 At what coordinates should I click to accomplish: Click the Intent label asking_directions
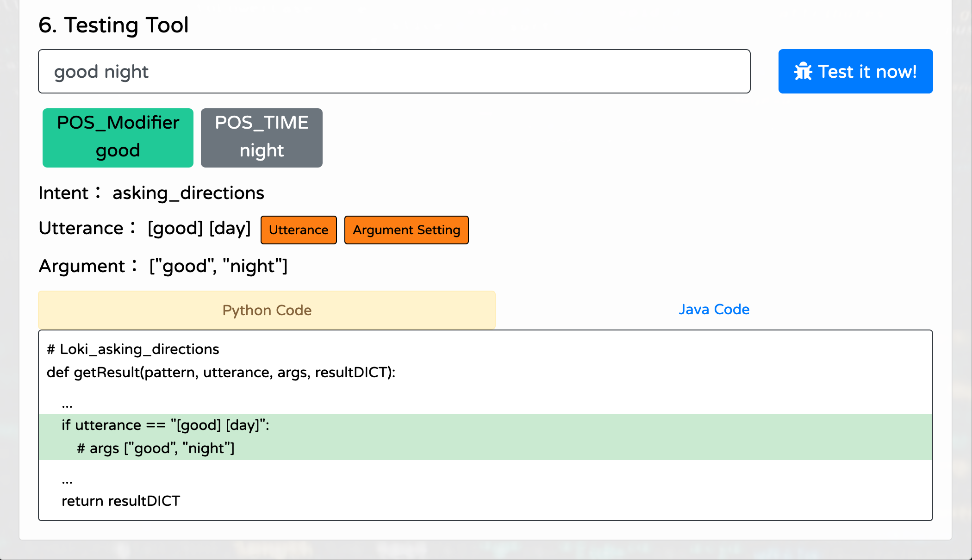click(188, 193)
